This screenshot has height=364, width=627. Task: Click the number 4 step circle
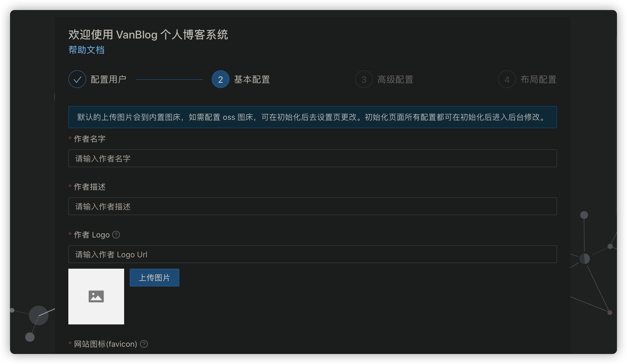tap(507, 79)
